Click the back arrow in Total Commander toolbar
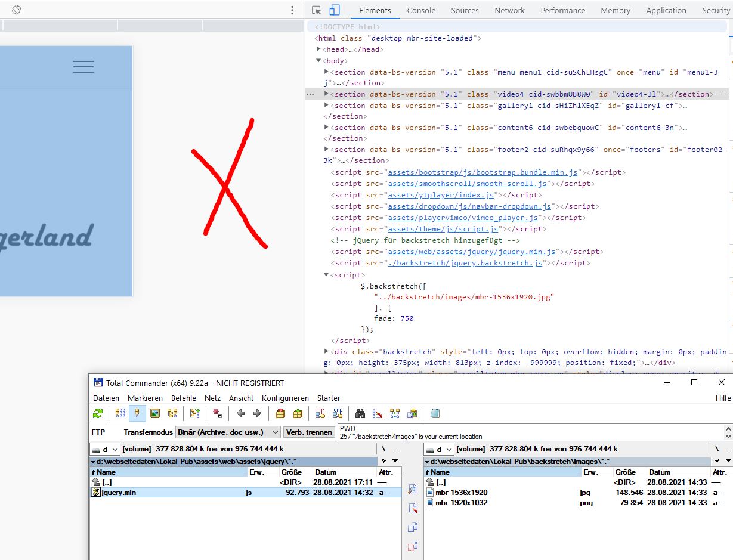The image size is (733, 560). coord(240,413)
